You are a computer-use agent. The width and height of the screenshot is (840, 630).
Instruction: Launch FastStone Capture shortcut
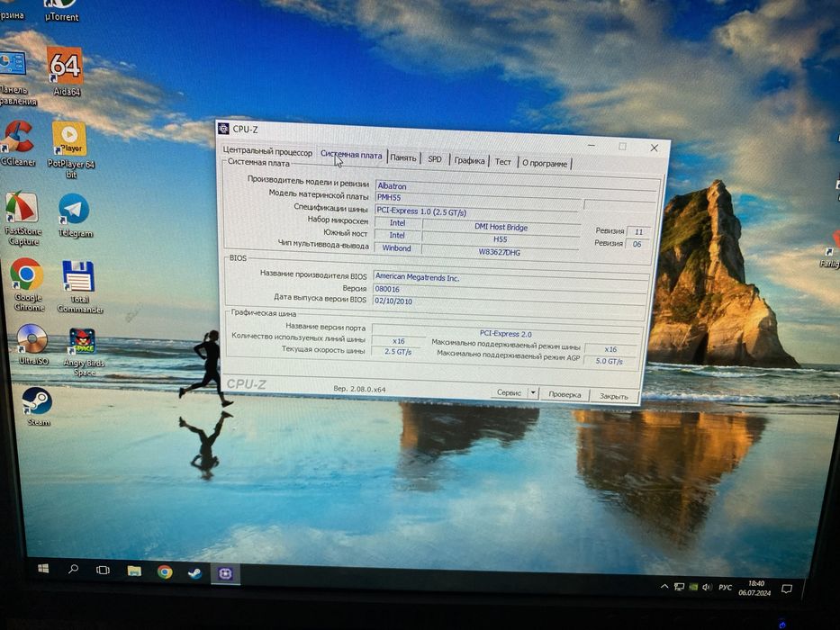(23, 218)
